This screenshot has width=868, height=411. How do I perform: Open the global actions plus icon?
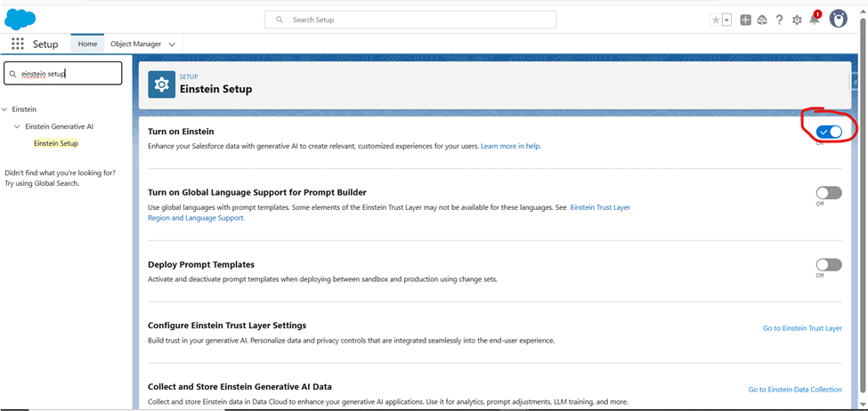(x=746, y=20)
